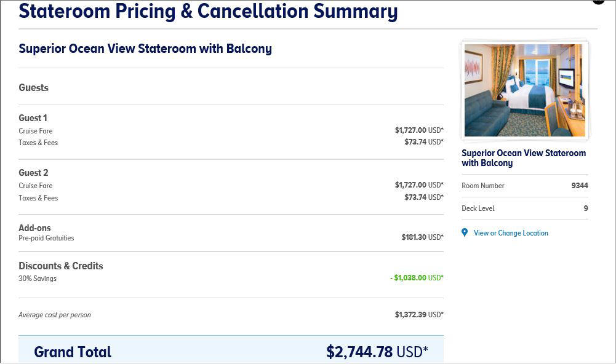Screen dimensions: 616x364
Task: Click Guest 2 Taxes & Fees amount
Action: point(424,197)
